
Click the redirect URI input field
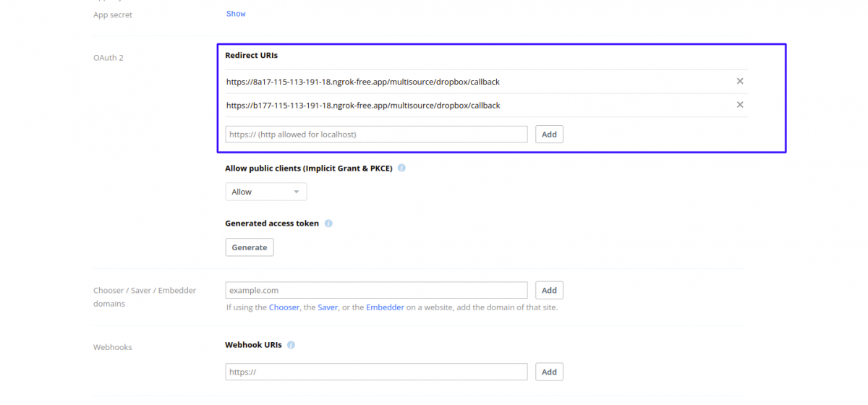[x=376, y=135]
